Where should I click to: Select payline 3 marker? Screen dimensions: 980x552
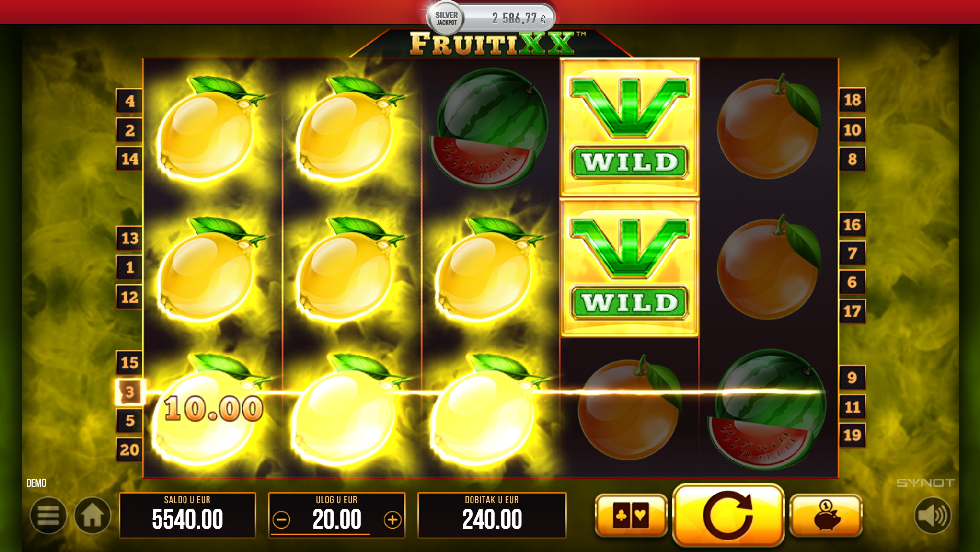point(129,392)
